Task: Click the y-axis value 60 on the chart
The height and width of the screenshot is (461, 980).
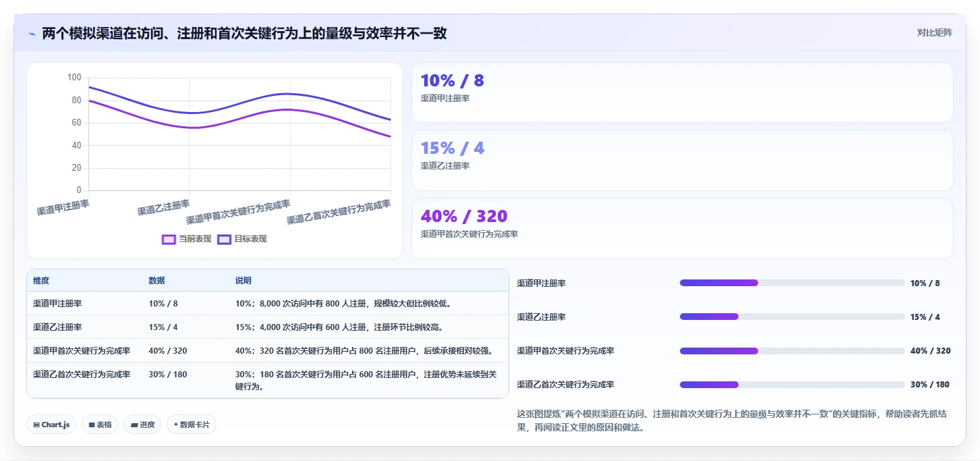Action: coord(76,123)
